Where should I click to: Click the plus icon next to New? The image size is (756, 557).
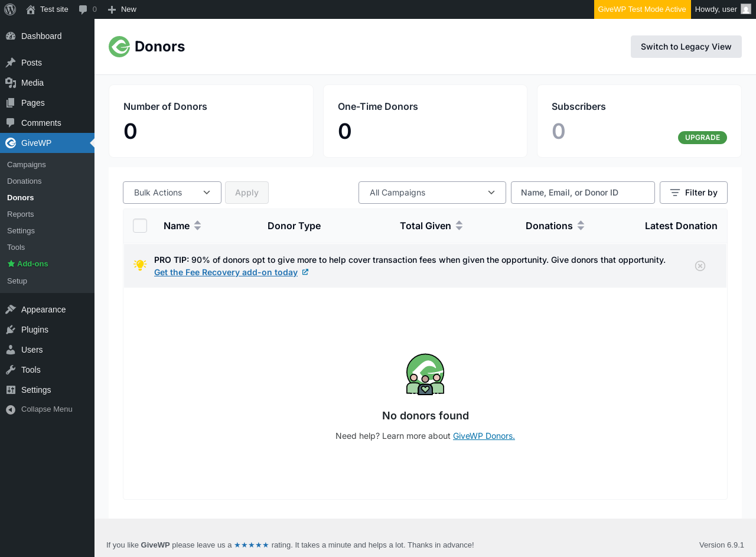click(112, 9)
